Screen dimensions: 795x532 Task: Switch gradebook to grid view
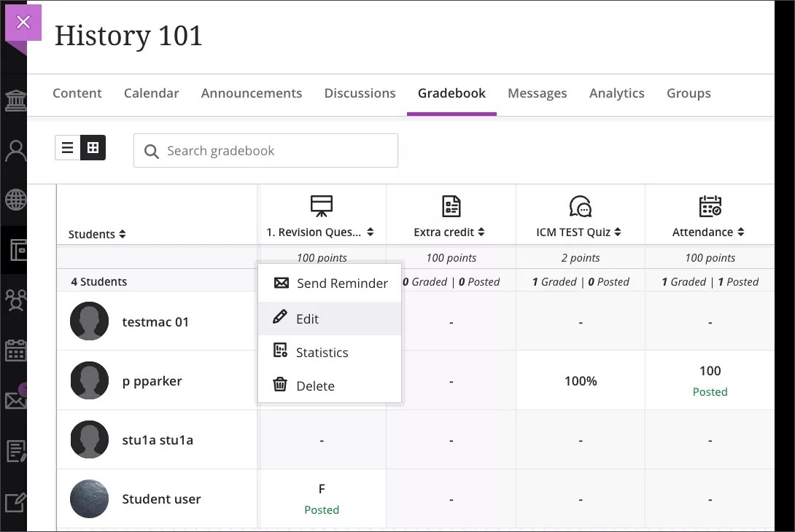pos(93,147)
